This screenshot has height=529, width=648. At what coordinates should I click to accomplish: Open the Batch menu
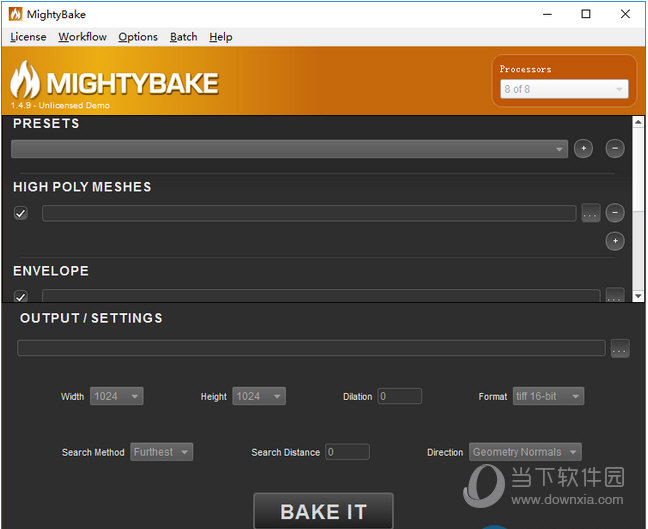[183, 37]
